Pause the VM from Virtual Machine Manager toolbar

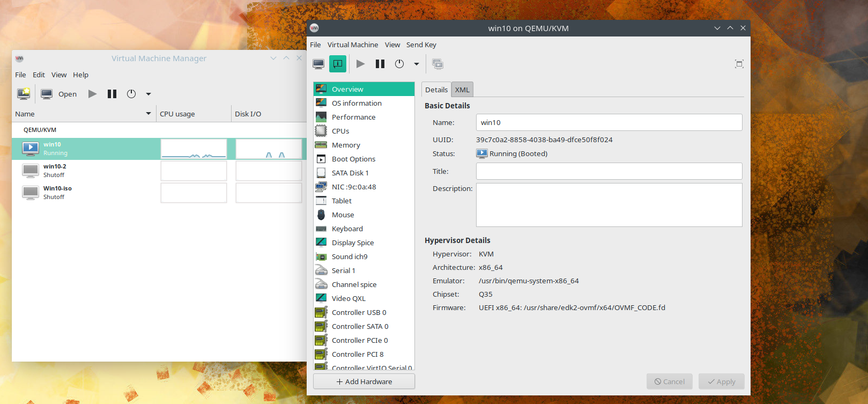tap(112, 94)
